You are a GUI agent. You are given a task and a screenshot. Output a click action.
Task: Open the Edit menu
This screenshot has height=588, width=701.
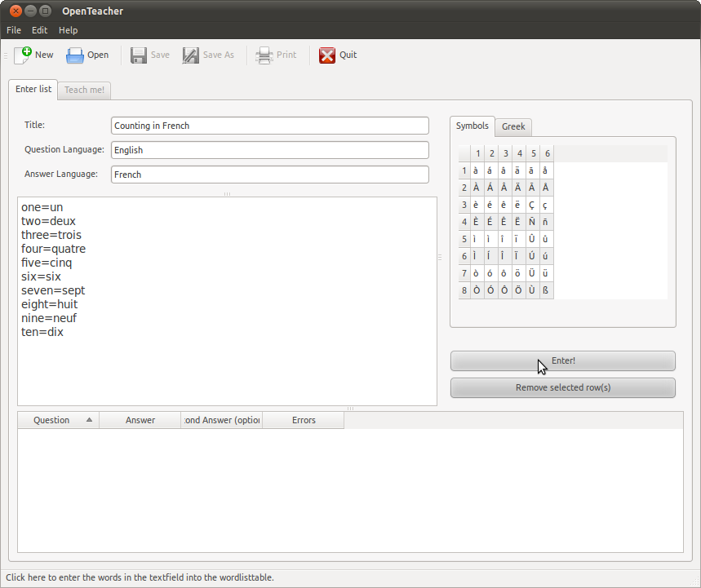(x=40, y=30)
